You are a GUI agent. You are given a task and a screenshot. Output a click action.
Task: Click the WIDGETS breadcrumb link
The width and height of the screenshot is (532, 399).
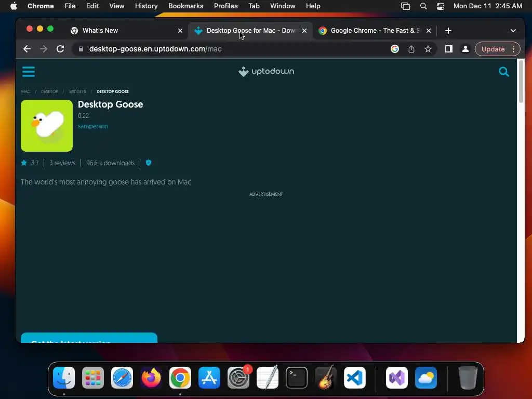tap(77, 91)
